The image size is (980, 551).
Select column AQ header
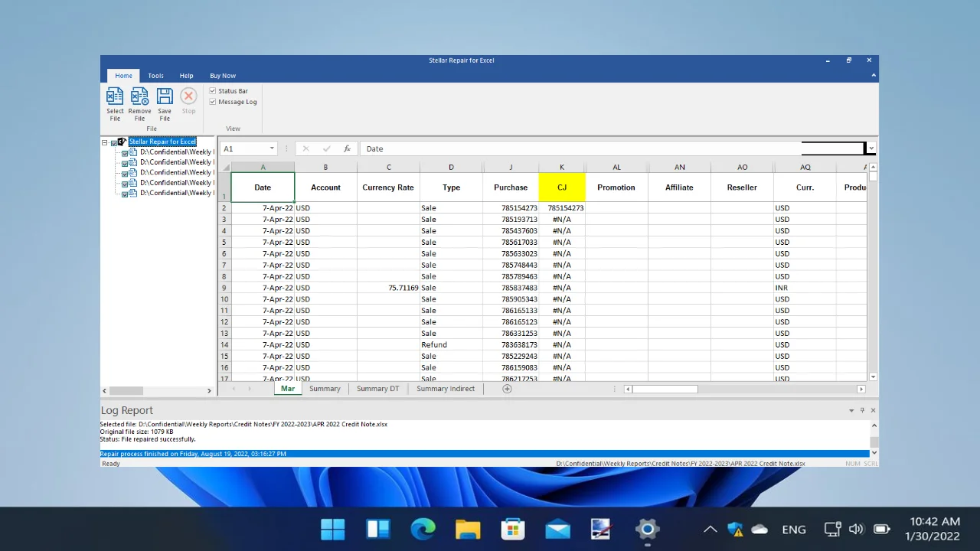(x=805, y=167)
